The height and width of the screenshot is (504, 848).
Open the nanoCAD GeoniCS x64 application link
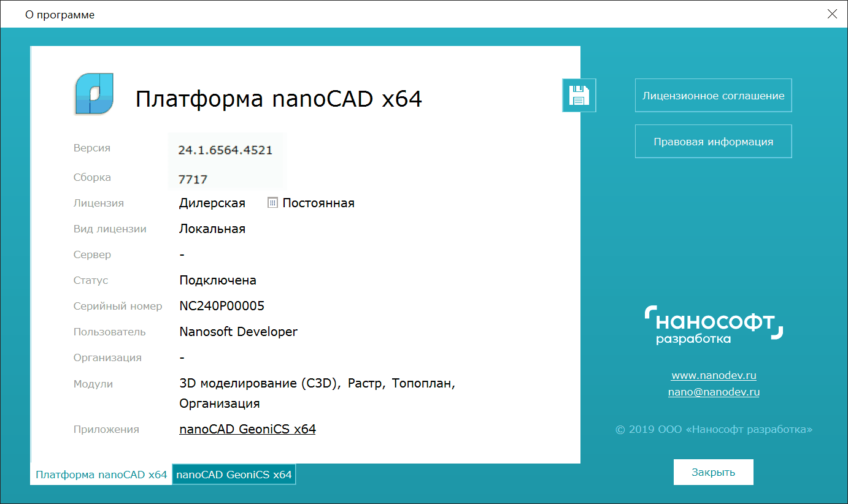point(247,429)
